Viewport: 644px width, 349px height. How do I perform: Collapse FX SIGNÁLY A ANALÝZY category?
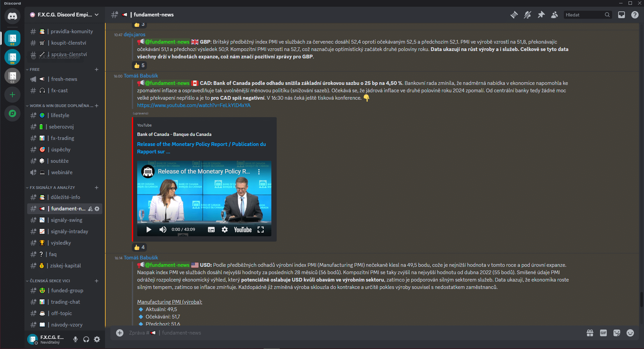tap(50, 188)
